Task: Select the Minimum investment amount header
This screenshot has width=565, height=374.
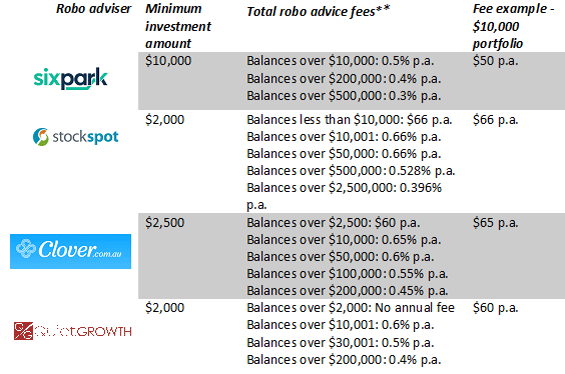Action: point(178,26)
